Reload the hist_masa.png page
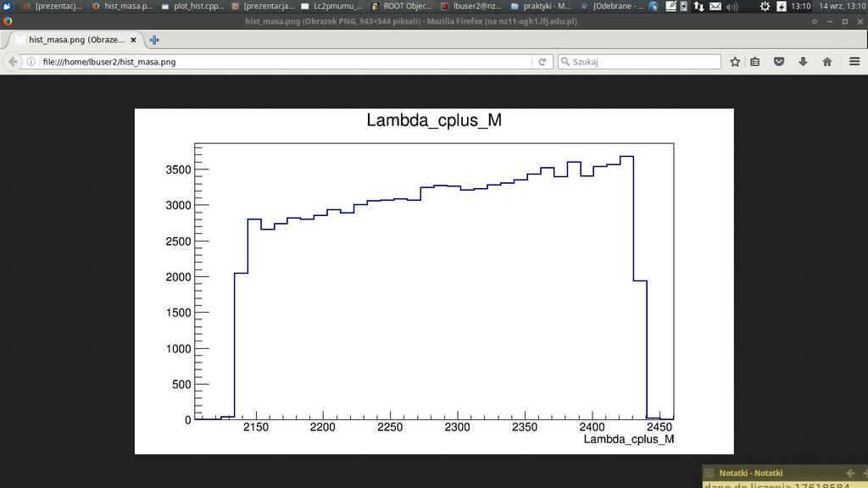Image resolution: width=868 pixels, height=488 pixels. click(x=542, y=62)
